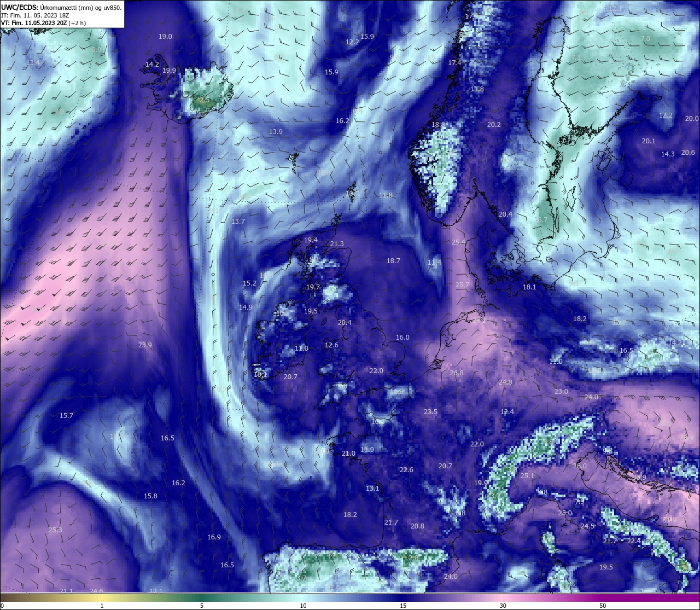
Task: Click the 12.4 value over southern Germany
Action: point(507,412)
